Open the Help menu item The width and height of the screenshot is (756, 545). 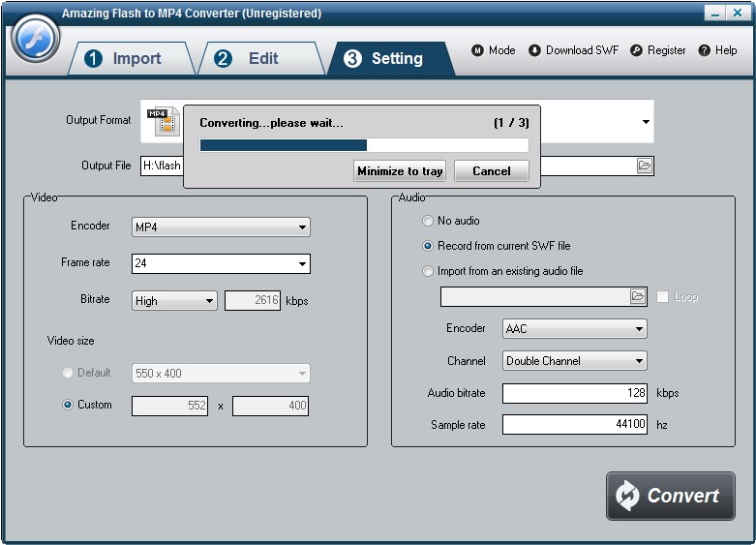(717, 50)
